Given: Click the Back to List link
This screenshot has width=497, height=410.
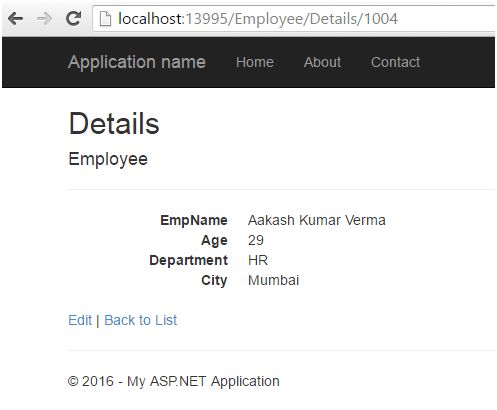Looking at the screenshot, I should [141, 320].
